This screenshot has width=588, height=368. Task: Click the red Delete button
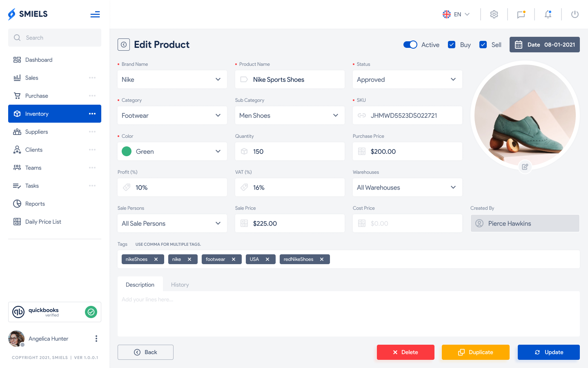tap(405, 352)
